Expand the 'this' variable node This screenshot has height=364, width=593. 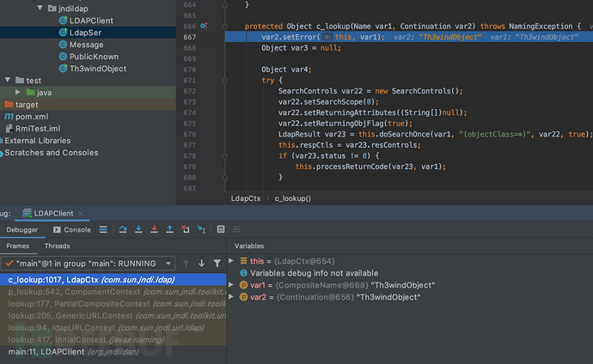click(232, 260)
